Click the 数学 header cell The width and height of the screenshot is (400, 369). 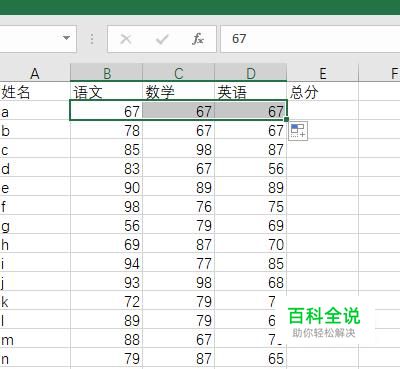click(x=179, y=91)
